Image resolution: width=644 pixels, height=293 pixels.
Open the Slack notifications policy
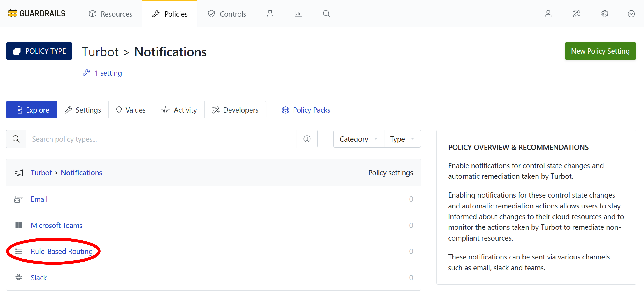(x=38, y=277)
